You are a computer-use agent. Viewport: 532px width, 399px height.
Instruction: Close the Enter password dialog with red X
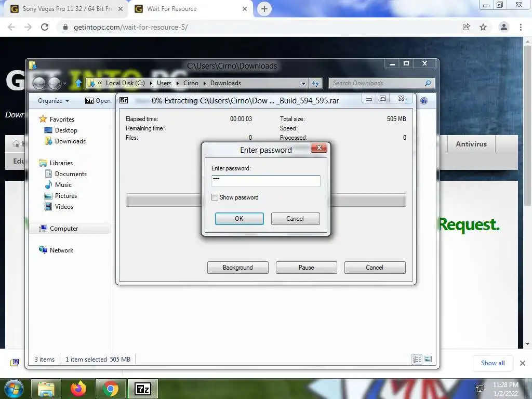(x=319, y=147)
